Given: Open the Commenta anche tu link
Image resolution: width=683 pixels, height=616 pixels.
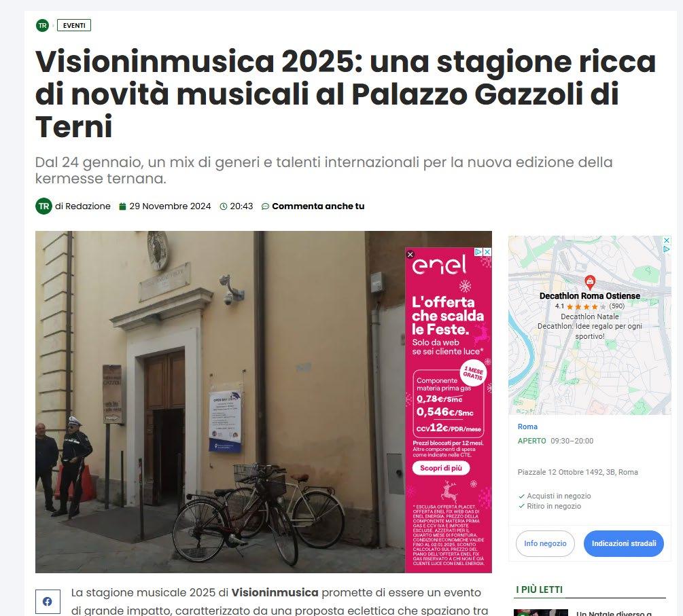Looking at the screenshot, I should [318, 206].
